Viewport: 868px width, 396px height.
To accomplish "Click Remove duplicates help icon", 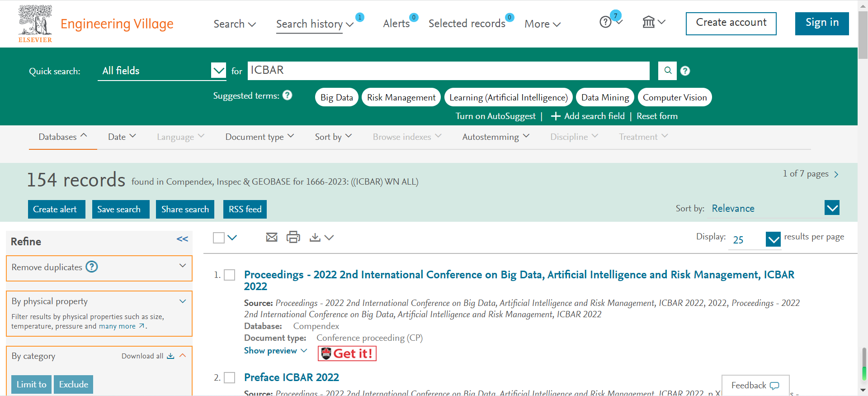I will click(92, 267).
